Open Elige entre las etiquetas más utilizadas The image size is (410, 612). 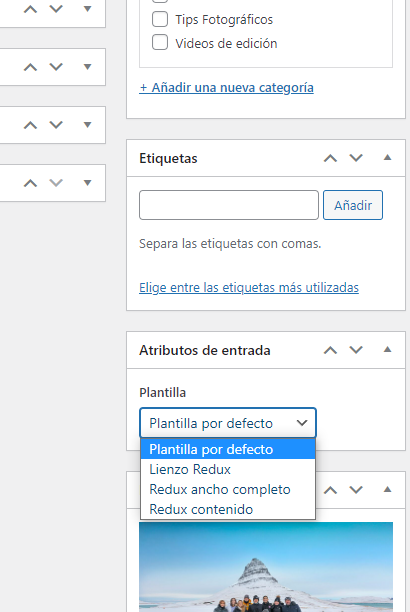click(249, 288)
